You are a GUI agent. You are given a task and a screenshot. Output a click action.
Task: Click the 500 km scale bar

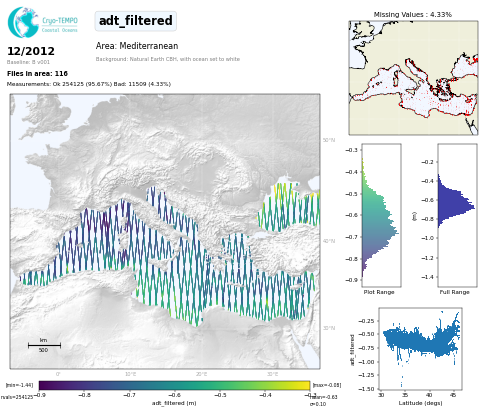click(44, 345)
